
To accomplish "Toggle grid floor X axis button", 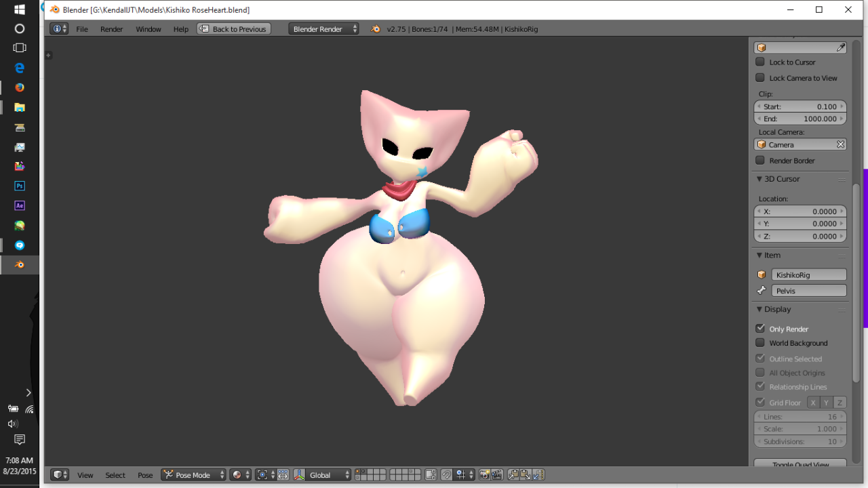I will pos(813,403).
